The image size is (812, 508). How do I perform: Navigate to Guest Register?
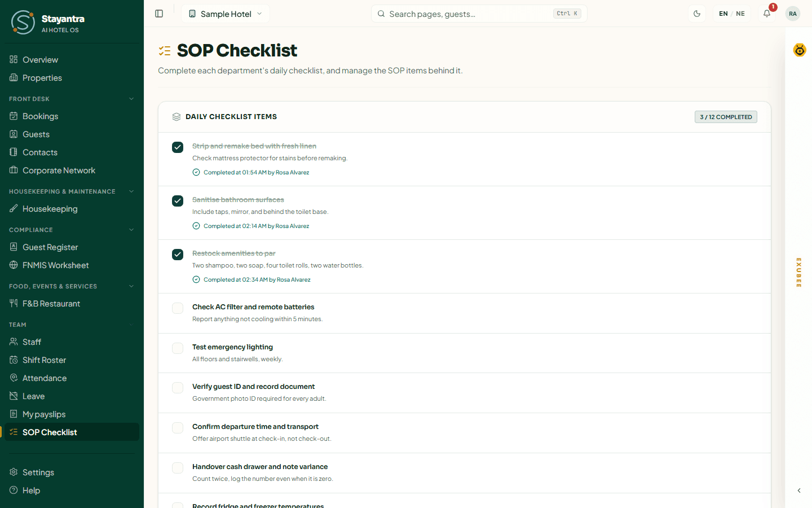72,247
